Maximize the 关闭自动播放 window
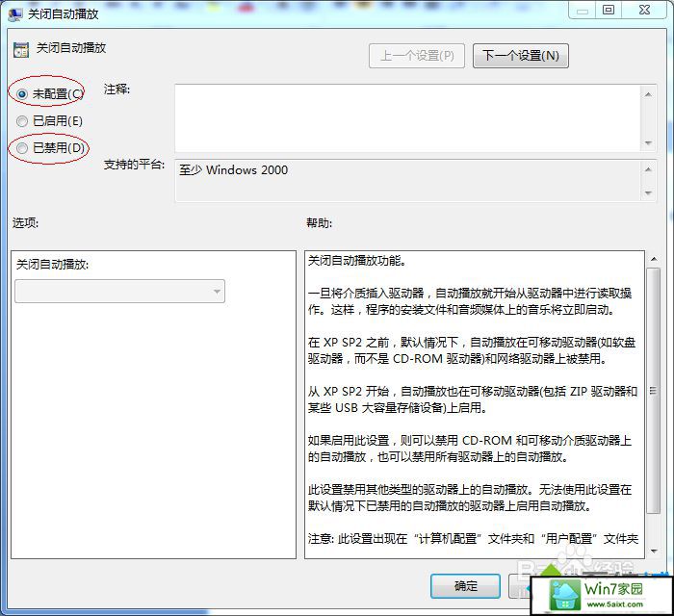Screen dimensions: 674x616 pos(609,11)
